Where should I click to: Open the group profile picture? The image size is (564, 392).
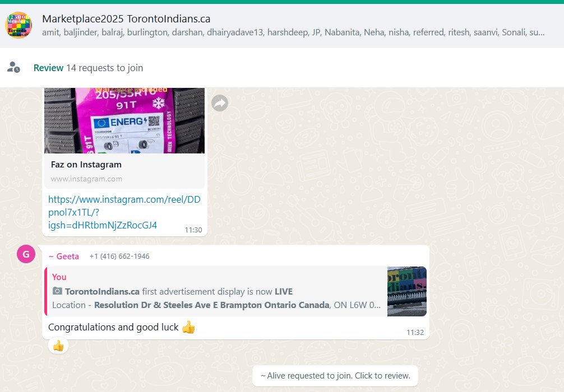[19, 25]
